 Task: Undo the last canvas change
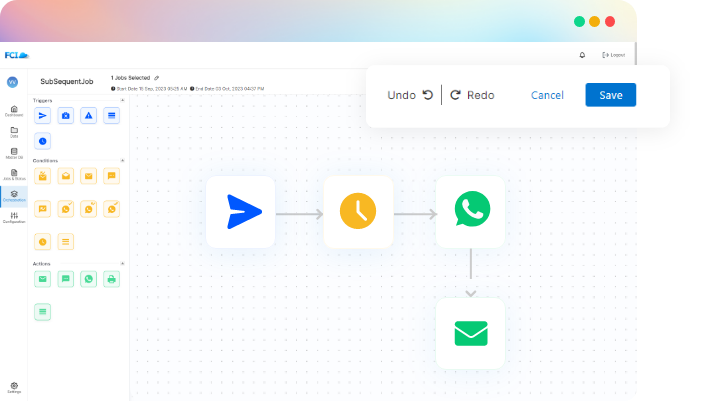[410, 95]
